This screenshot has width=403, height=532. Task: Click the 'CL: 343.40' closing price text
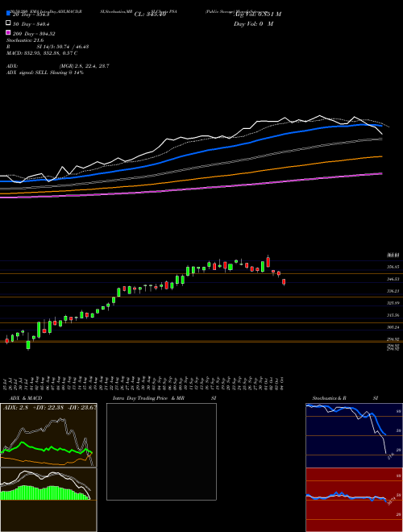(150, 15)
